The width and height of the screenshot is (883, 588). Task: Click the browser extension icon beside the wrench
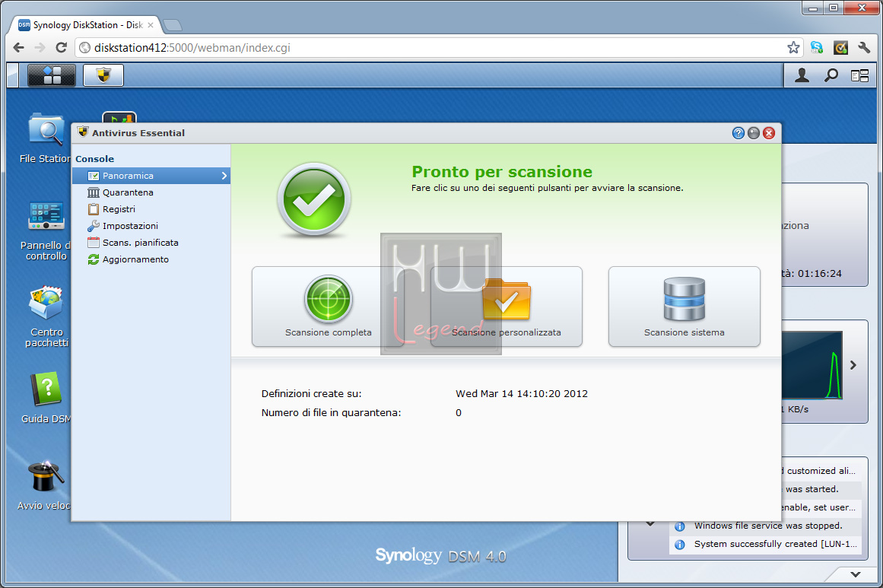(840, 48)
